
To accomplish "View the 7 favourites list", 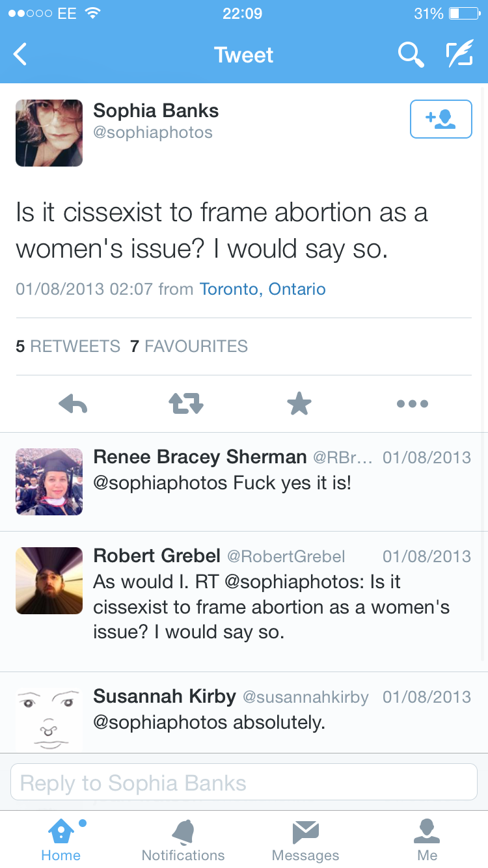I will (189, 346).
